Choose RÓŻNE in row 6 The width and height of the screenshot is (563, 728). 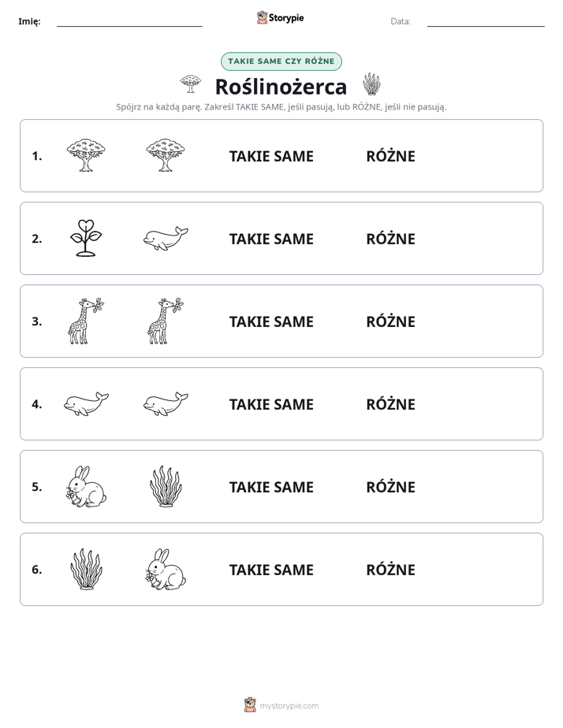tap(390, 569)
